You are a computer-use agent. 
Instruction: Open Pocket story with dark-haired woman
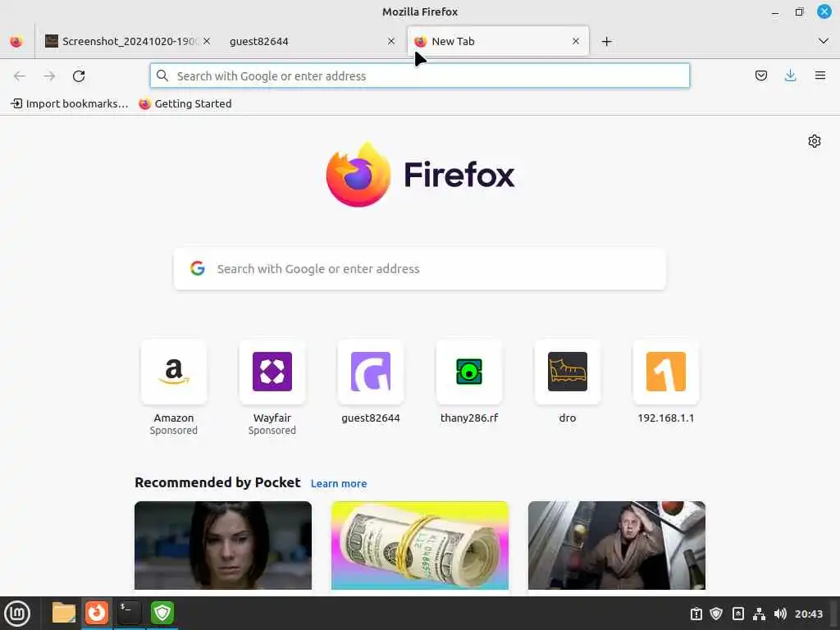pyautogui.click(x=223, y=546)
